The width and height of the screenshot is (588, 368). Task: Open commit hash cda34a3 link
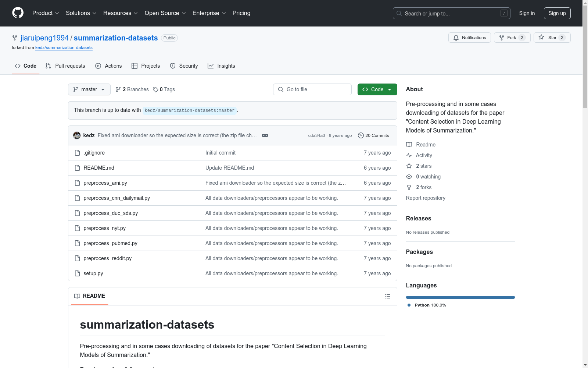[x=317, y=135]
